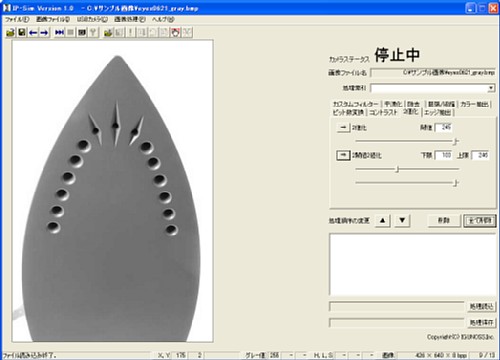Click the 処理読込 button
The image size is (500, 360).
(481, 307)
